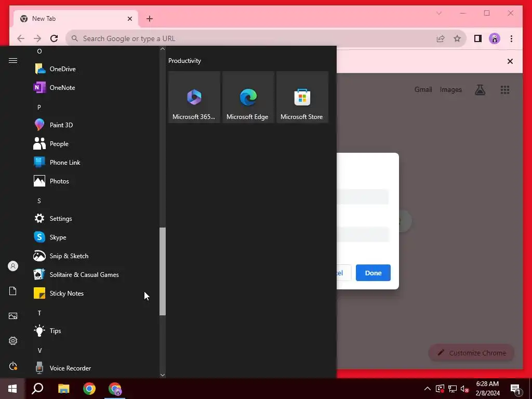Jump to letter S section header
The image size is (532, 399).
click(39, 201)
